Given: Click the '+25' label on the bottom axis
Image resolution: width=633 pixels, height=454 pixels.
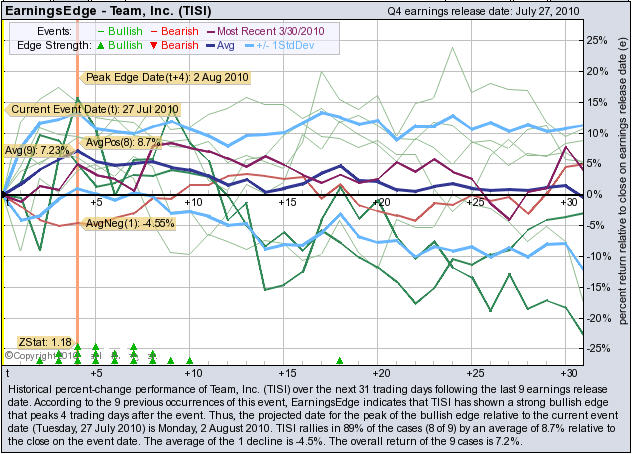Looking at the screenshot, I should click(x=474, y=373).
